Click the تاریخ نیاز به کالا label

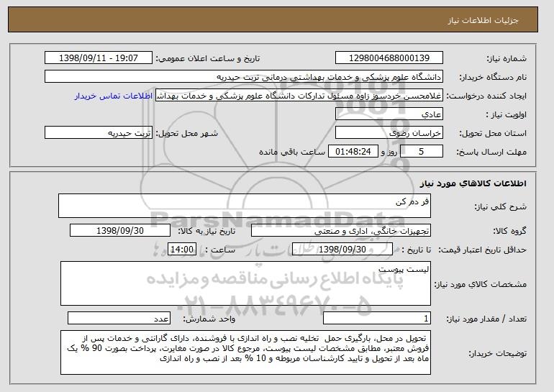pos(206,231)
